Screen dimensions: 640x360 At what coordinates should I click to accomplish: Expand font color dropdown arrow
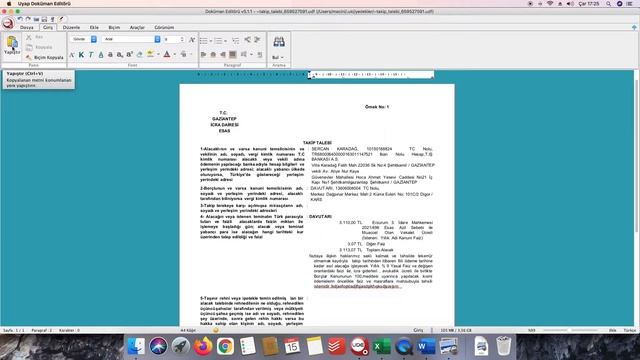pyautogui.click(x=175, y=54)
